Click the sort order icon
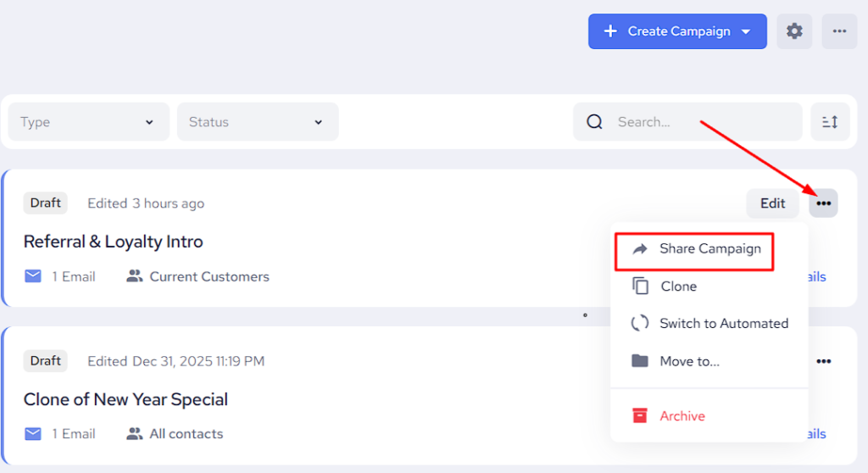Screen dimensions: 868x473 (830, 122)
